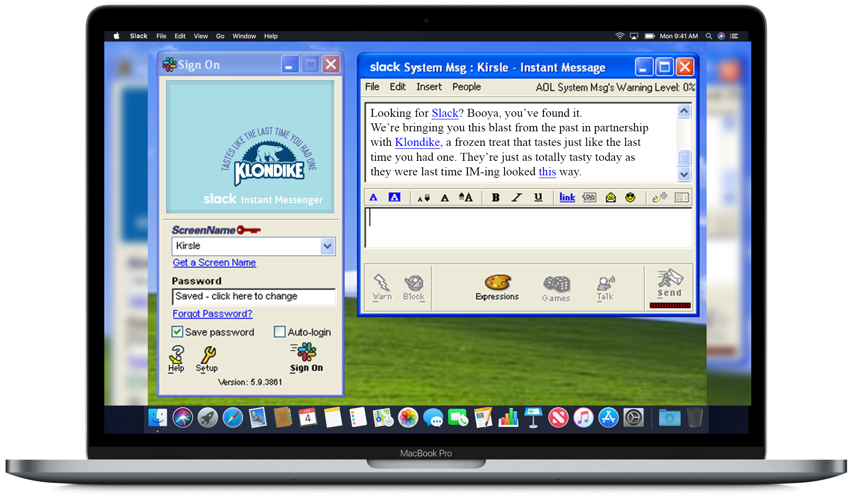Open the Get a Screen Name link

[214, 263]
